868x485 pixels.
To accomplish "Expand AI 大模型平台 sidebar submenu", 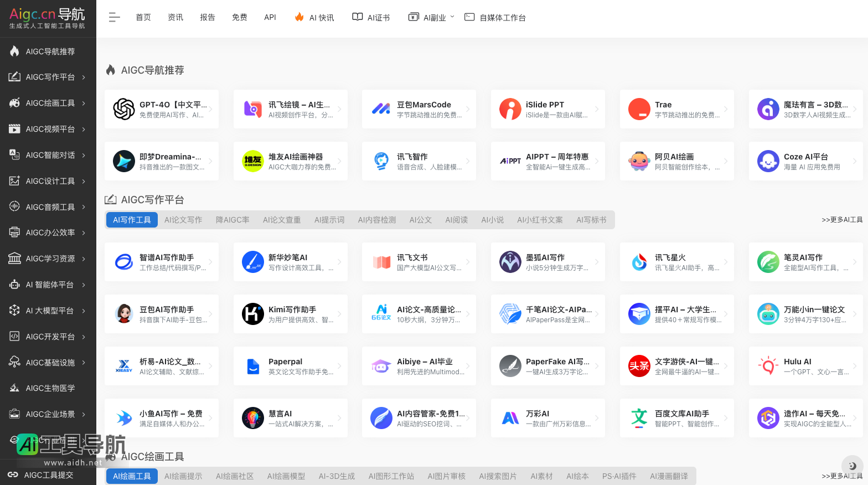I will [x=84, y=311].
